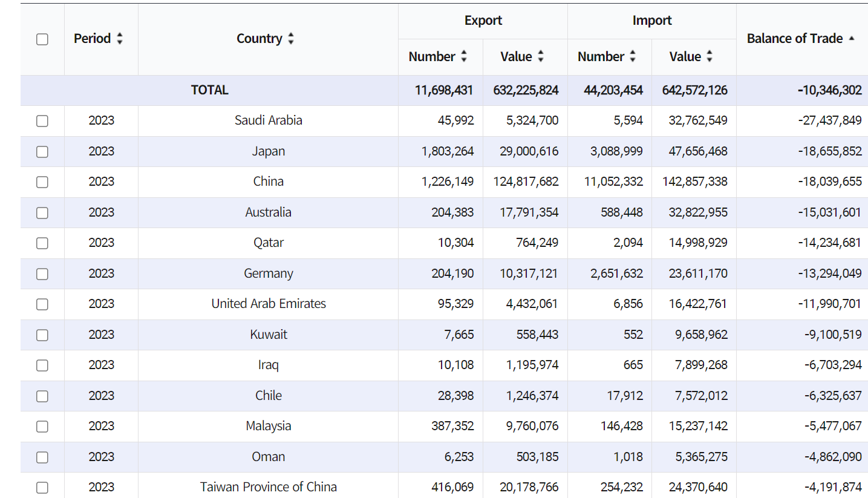Sort by Export Number arrows
Image resolution: width=868 pixels, height=498 pixels.
(464, 56)
